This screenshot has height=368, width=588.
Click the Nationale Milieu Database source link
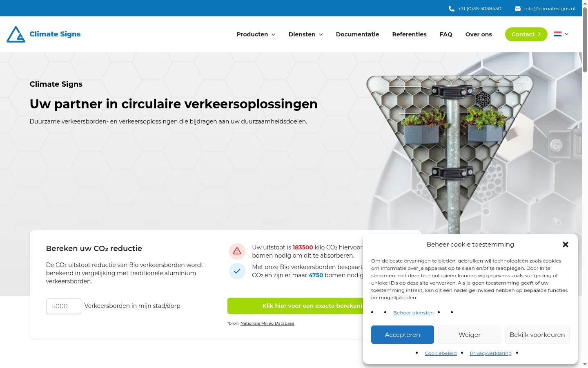click(267, 323)
